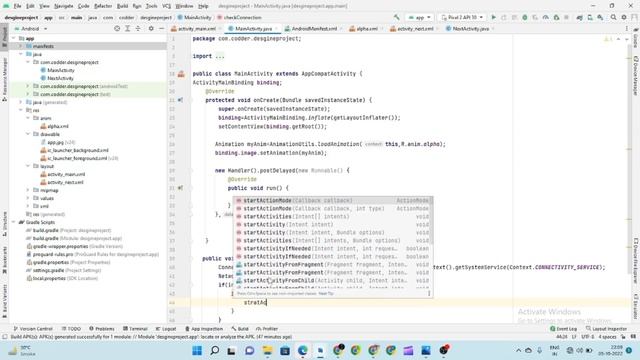Click the Search Everywhere magnifier icon
The image size is (640, 360).
pos(613,18)
